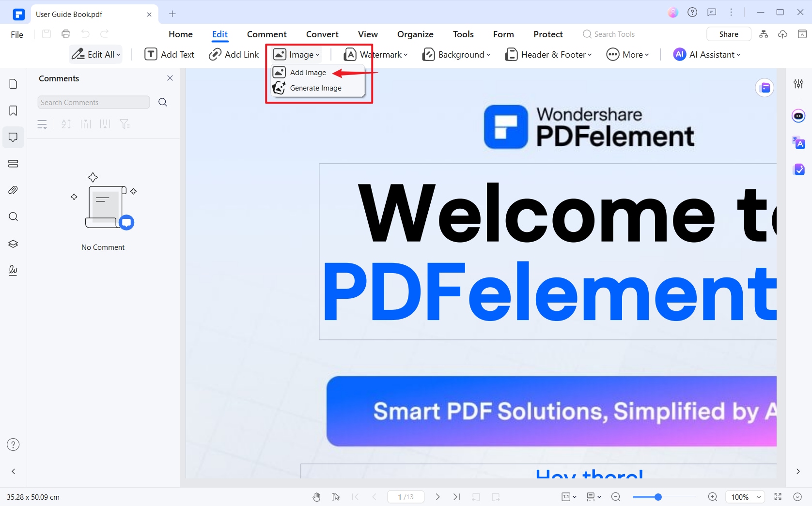Open the Bookmarks sidebar icon
The width and height of the screenshot is (812, 506).
tap(13, 110)
